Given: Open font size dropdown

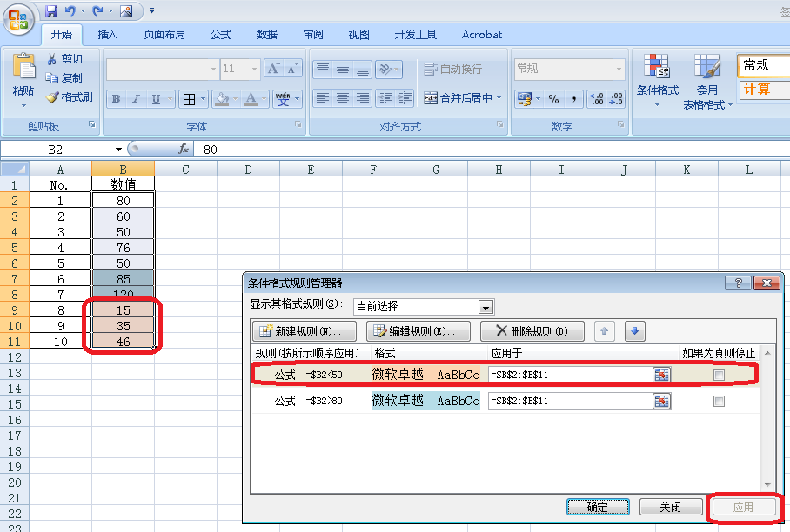Looking at the screenshot, I should [254, 69].
